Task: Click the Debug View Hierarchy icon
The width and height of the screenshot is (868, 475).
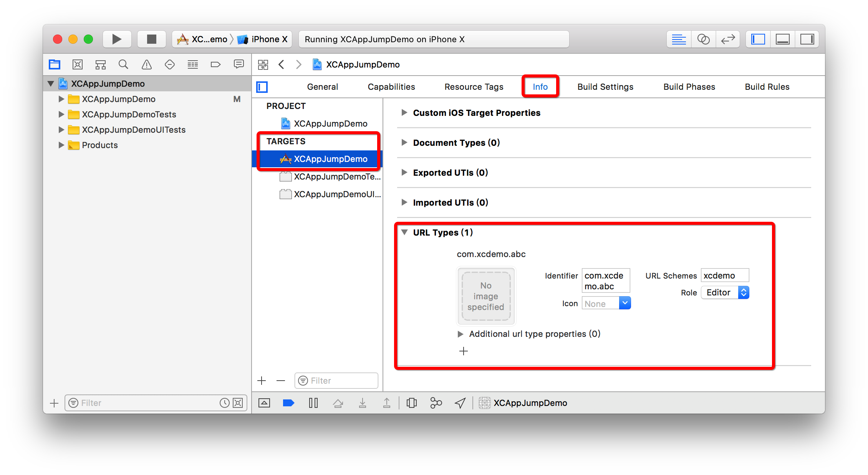Action: click(411, 403)
